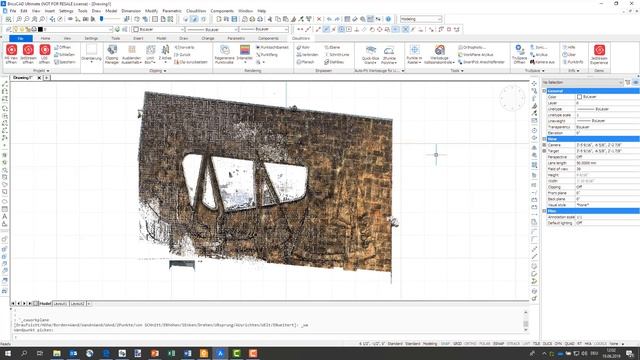Expand the Clipping ribbon group
Image resolution: width=640 pixels, height=360 pixels.
click(158, 71)
